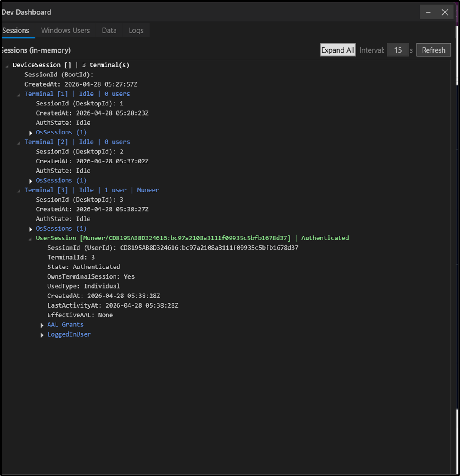Select Terminal [2] | Idle | 0 users row
The height and width of the screenshot is (476, 460).
click(x=77, y=142)
